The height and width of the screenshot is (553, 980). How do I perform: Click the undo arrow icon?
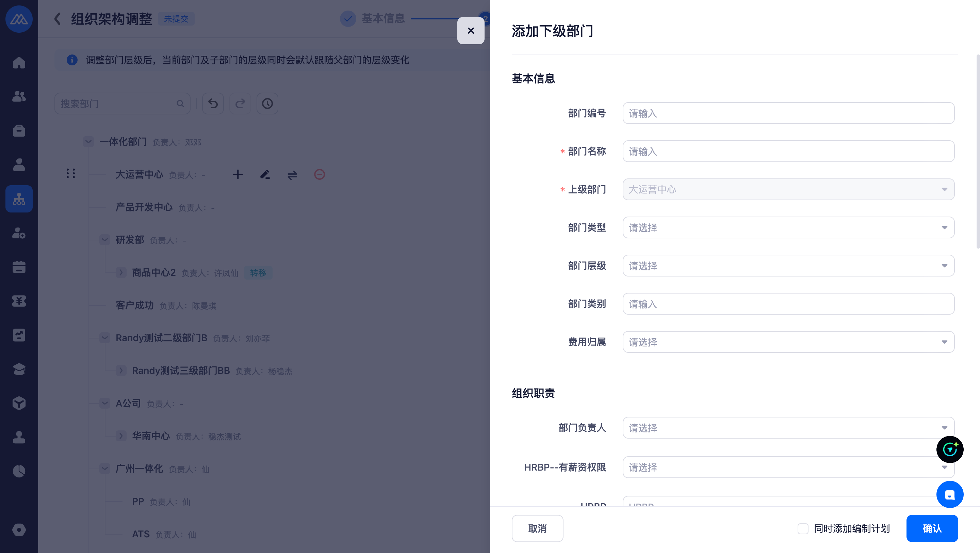(x=213, y=104)
